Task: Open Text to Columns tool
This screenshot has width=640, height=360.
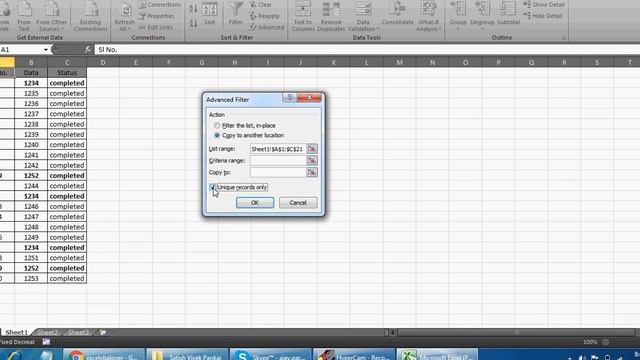Action: (303, 16)
